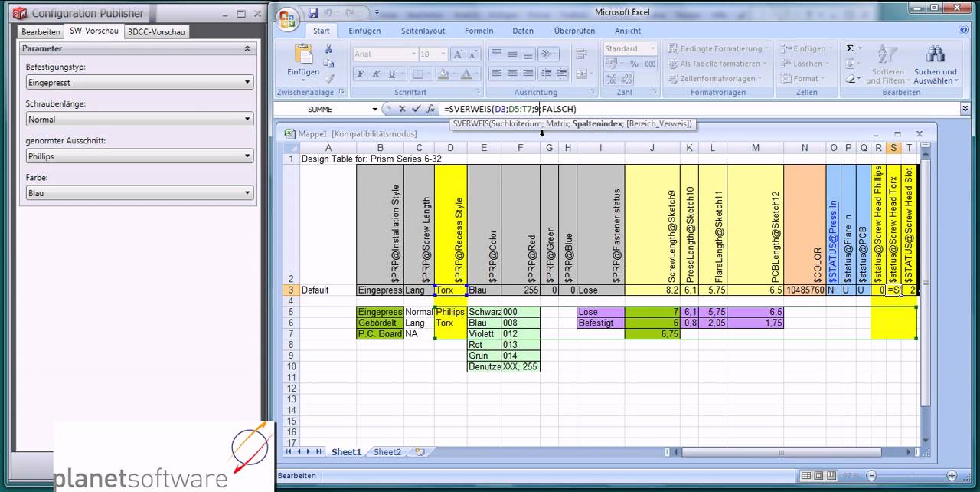Switch to the Formeln ribbon tab

point(479,31)
